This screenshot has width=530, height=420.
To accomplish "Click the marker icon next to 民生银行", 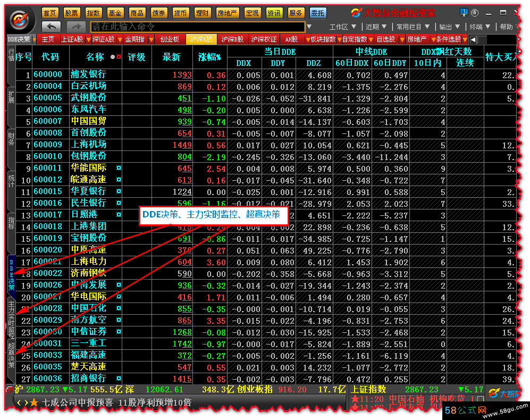I will pyautogui.click(x=119, y=203).
